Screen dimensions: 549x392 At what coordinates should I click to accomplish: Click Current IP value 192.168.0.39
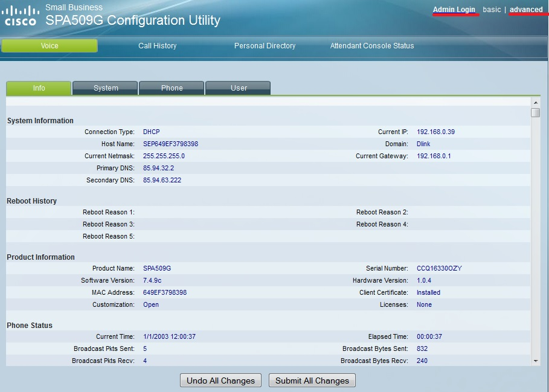click(x=435, y=132)
